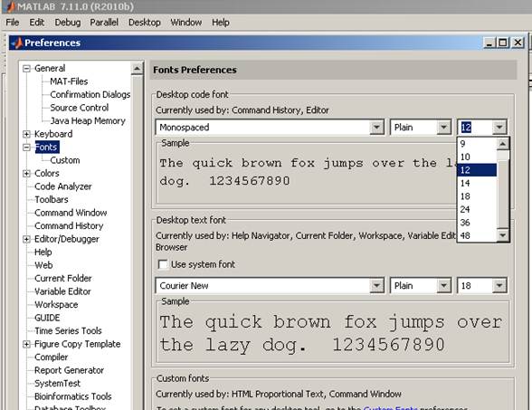Open the Edit menu
Viewport: 532px width, 410px height.
36,23
